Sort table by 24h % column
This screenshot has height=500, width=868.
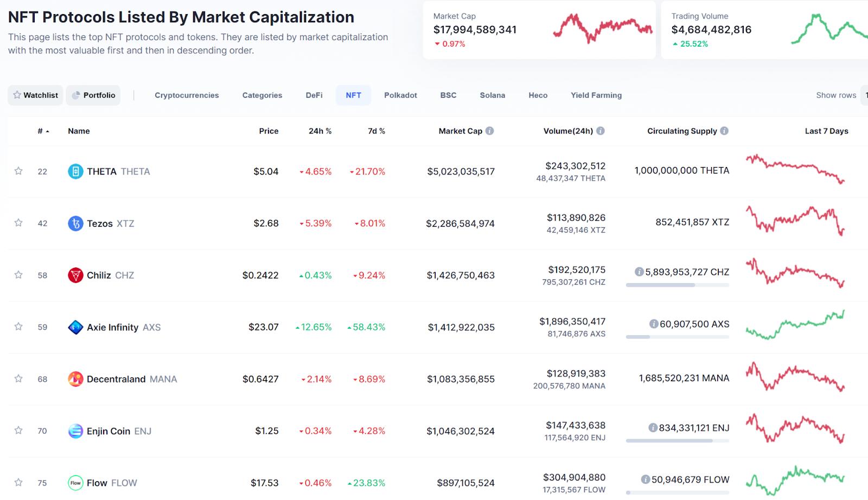[x=320, y=131]
